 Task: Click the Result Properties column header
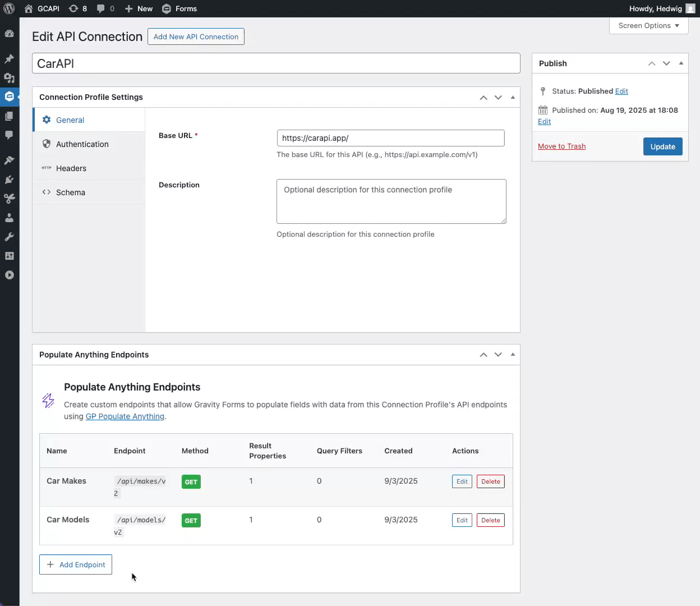(x=268, y=451)
